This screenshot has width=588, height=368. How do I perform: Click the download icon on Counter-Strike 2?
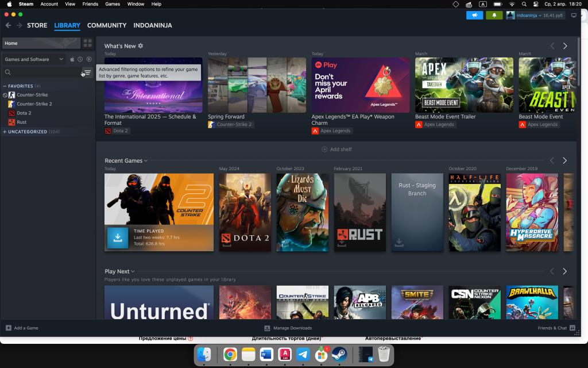click(118, 237)
